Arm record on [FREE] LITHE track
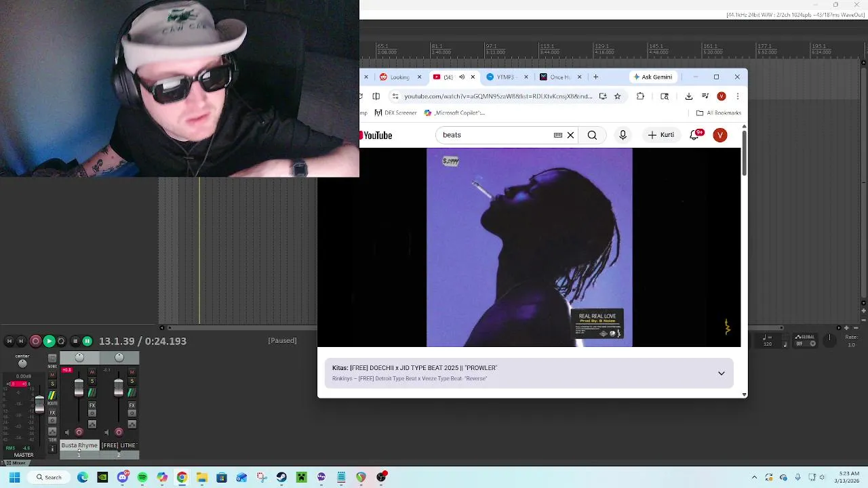This screenshot has height=488, width=868. tap(119, 432)
